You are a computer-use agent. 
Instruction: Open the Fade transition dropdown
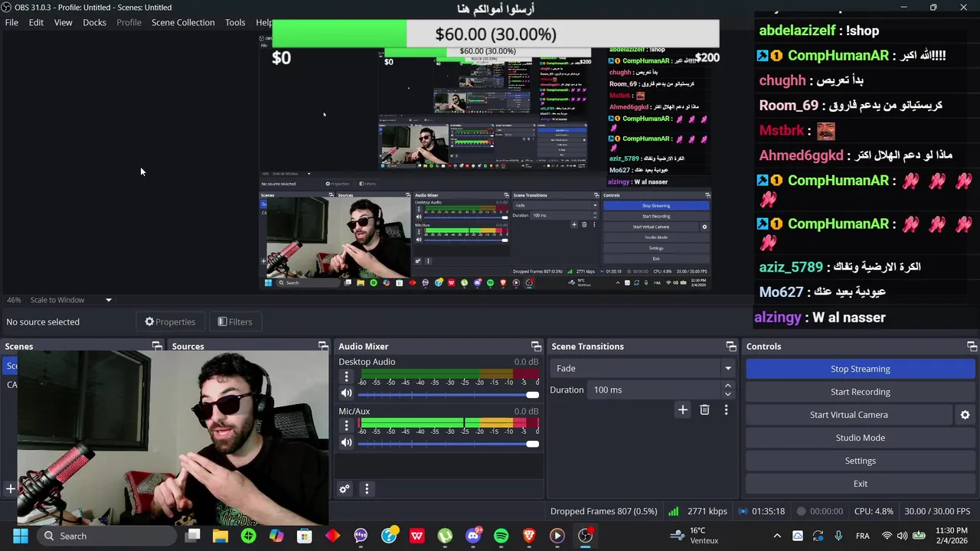tap(642, 368)
